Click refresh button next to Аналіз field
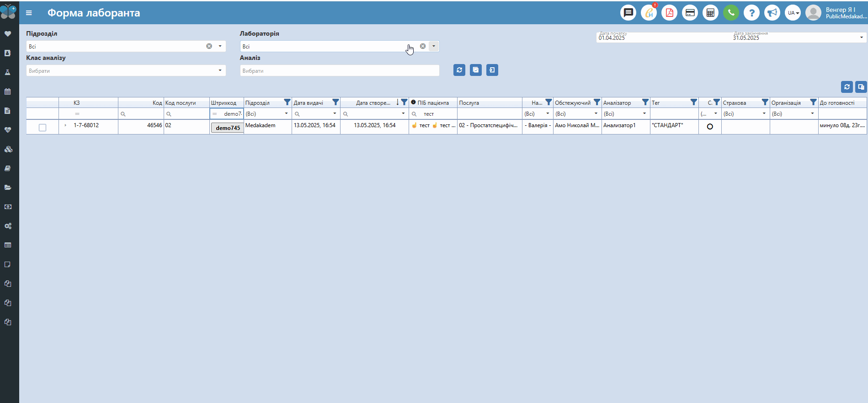The height and width of the screenshot is (403, 868). click(x=459, y=70)
